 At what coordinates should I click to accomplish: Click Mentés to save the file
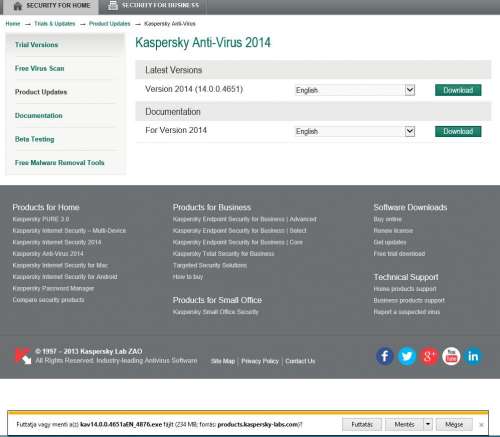(x=404, y=424)
